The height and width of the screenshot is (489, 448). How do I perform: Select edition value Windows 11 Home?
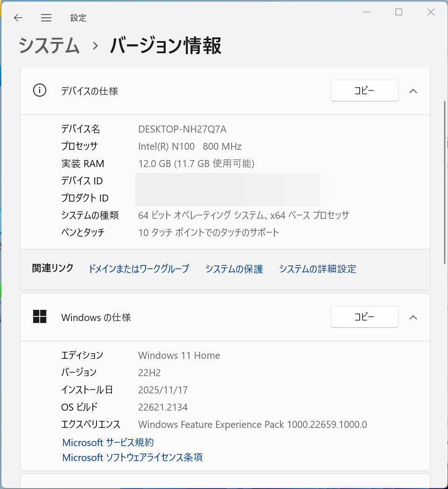(x=179, y=356)
